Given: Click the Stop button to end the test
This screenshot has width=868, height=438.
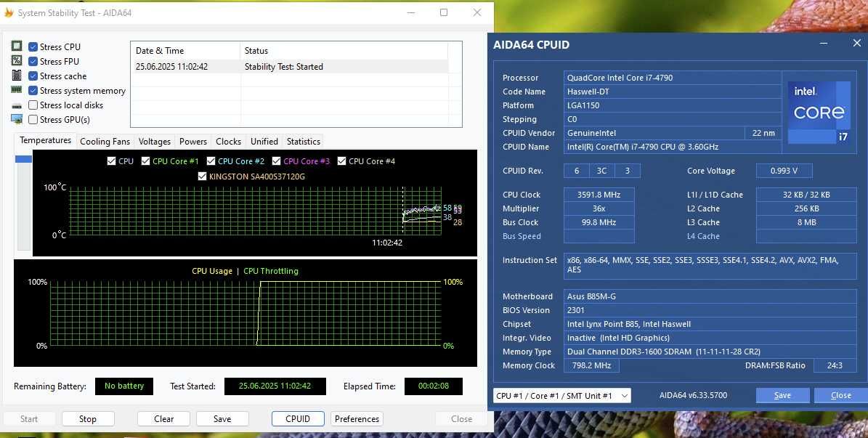Looking at the screenshot, I should coord(88,418).
